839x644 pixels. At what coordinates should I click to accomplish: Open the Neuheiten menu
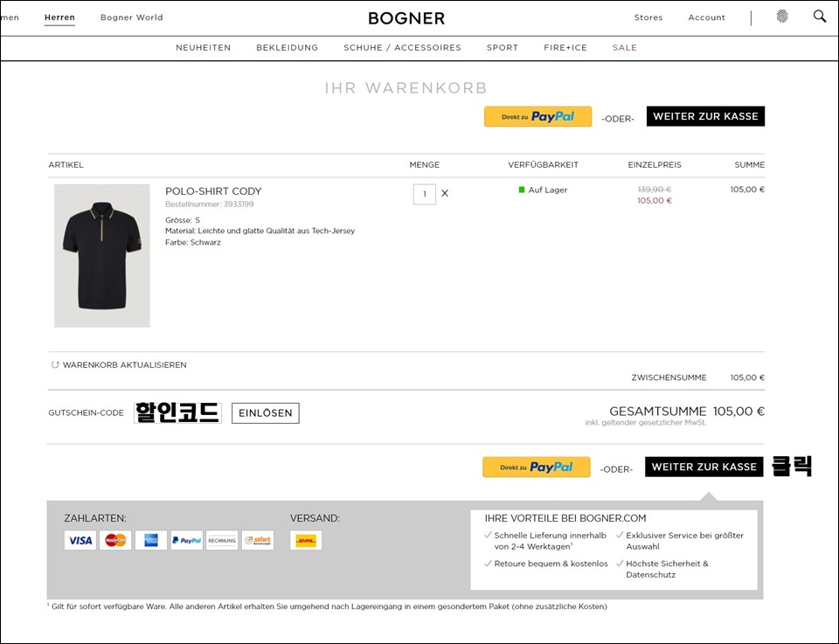pos(204,47)
